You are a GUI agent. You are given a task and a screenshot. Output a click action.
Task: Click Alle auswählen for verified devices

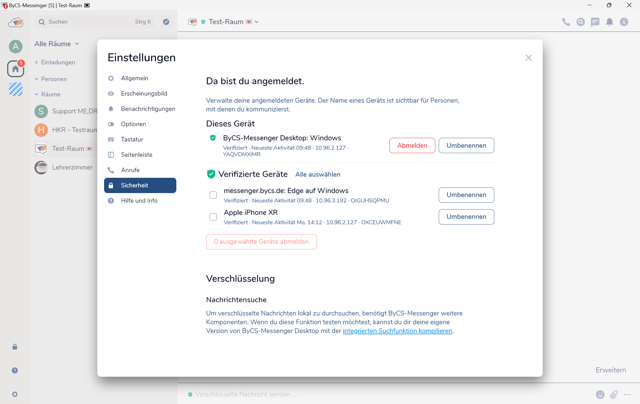(317, 174)
